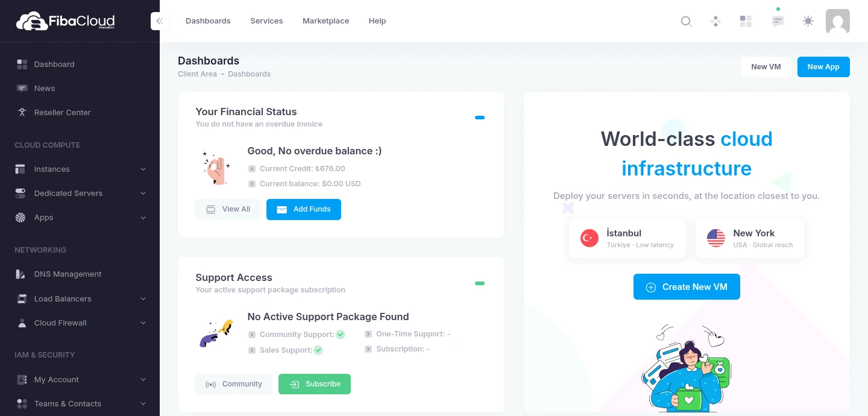This screenshot has height=416, width=868.
Task: Click the İstanbul Turkish flag icon
Action: 589,238
